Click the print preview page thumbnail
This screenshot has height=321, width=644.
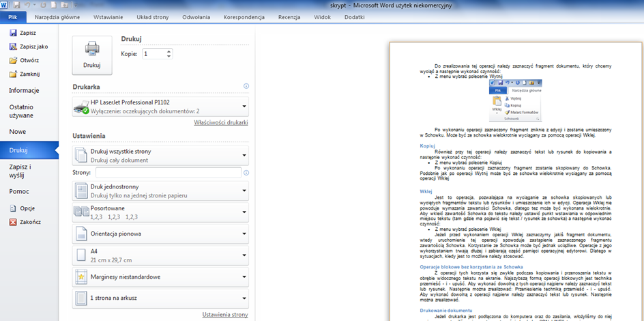pyautogui.click(x=516, y=181)
